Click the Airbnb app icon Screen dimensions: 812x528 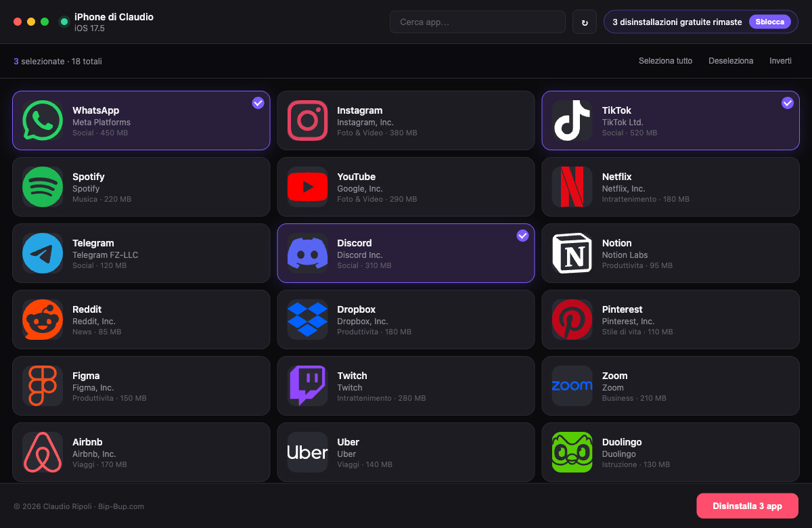[x=43, y=452]
